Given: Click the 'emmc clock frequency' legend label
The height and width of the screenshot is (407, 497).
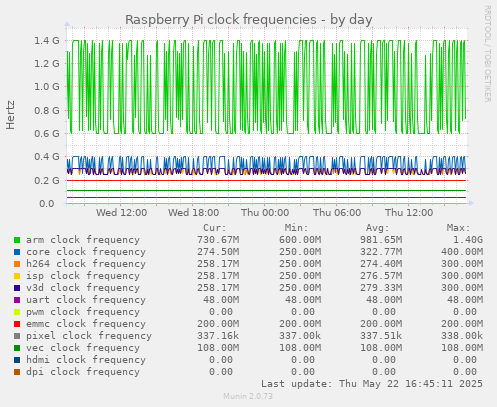Looking at the screenshot, I should [x=86, y=324].
